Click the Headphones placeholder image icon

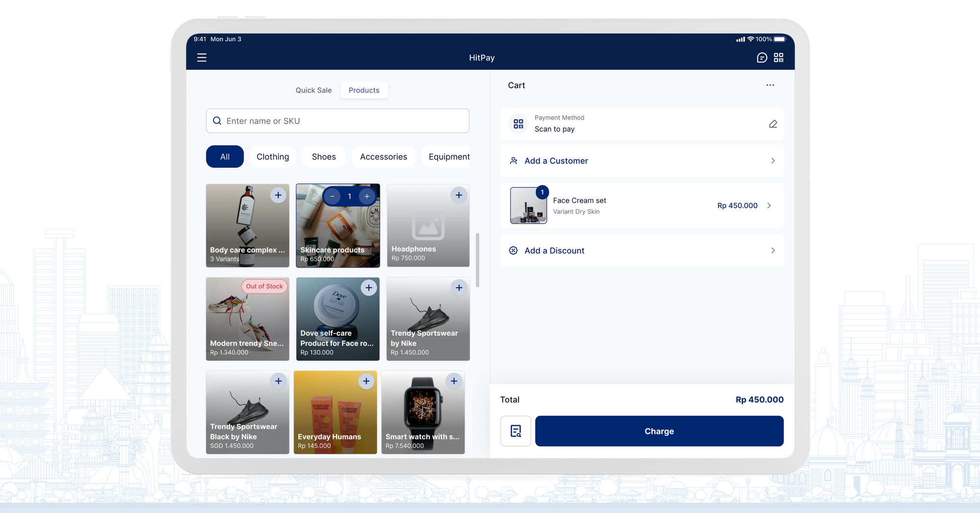(428, 225)
